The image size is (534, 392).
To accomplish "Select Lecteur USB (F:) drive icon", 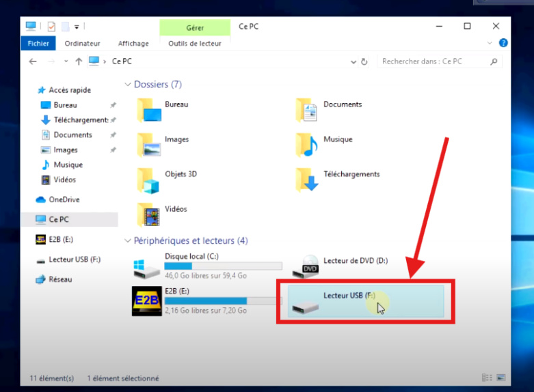I will pyautogui.click(x=306, y=308).
